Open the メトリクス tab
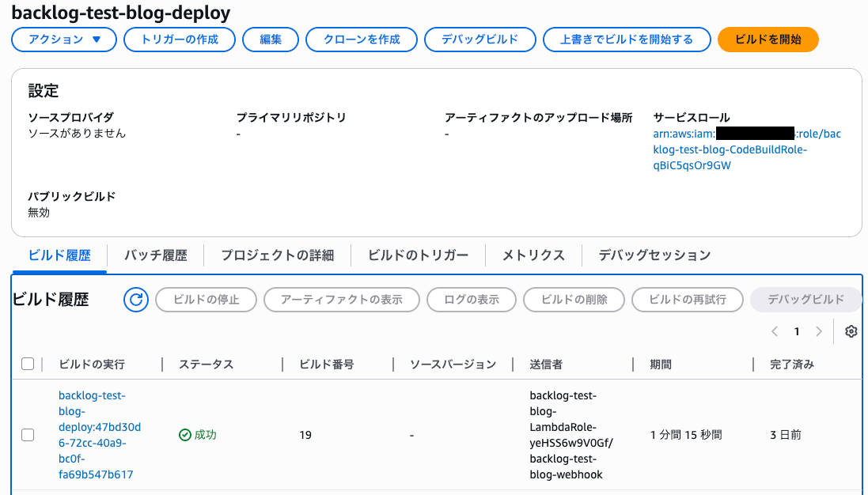 (533, 255)
